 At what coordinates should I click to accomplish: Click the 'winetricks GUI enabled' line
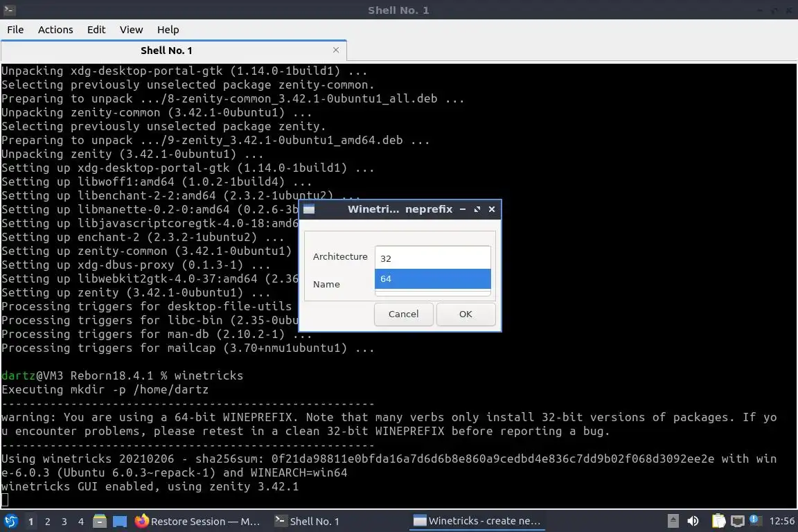tap(150, 487)
